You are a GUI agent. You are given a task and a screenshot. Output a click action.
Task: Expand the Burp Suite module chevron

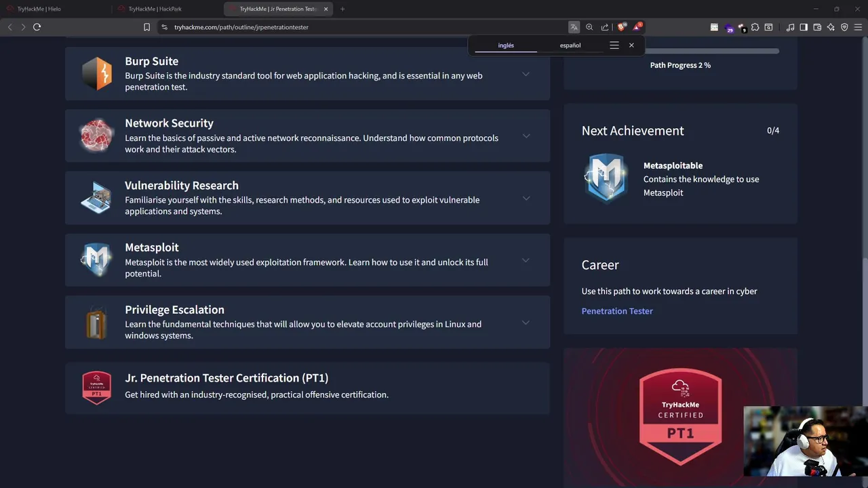click(526, 74)
